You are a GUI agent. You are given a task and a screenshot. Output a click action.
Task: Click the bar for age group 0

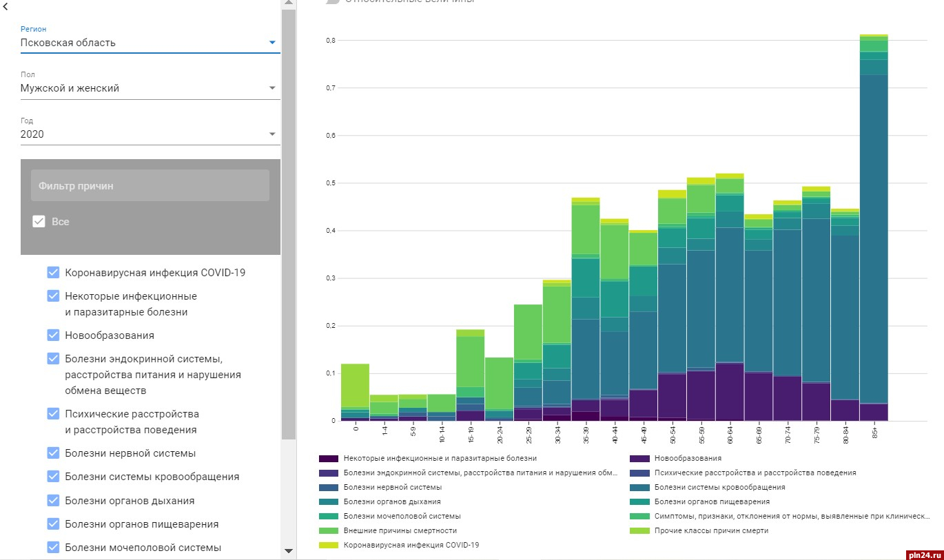356,392
